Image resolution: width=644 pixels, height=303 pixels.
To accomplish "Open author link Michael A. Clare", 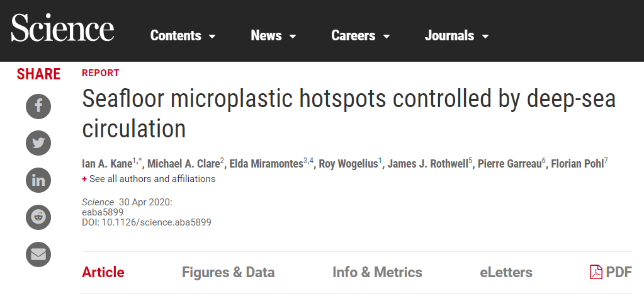I will [183, 164].
